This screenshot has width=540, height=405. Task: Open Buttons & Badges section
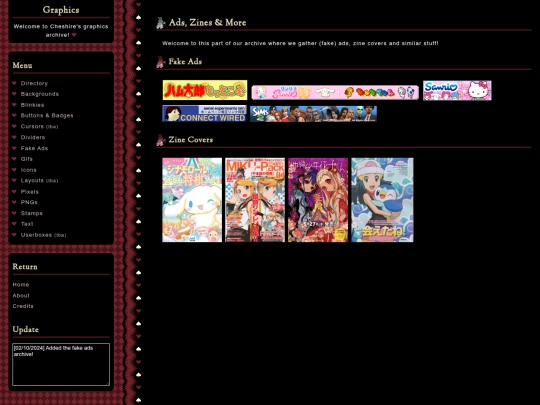coord(47,115)
